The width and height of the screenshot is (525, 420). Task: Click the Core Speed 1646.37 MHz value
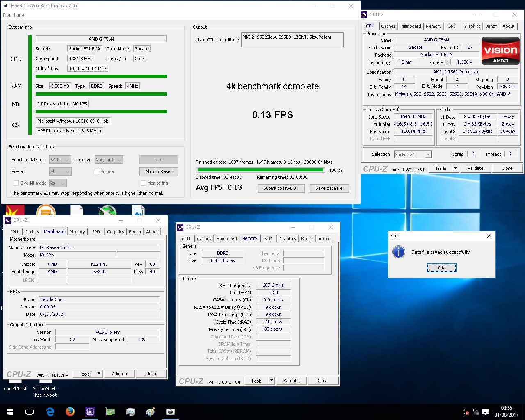tap(413, 116)
